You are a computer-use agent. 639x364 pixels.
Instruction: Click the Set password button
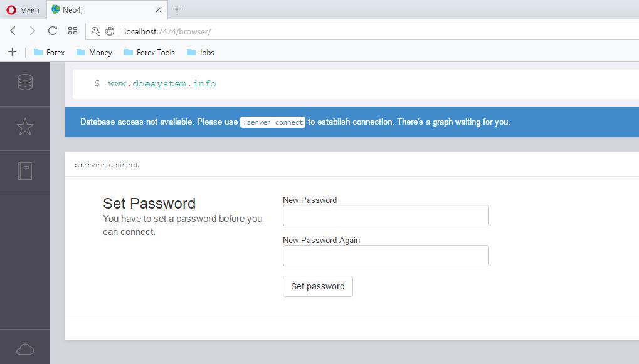[x=318, y=286]
